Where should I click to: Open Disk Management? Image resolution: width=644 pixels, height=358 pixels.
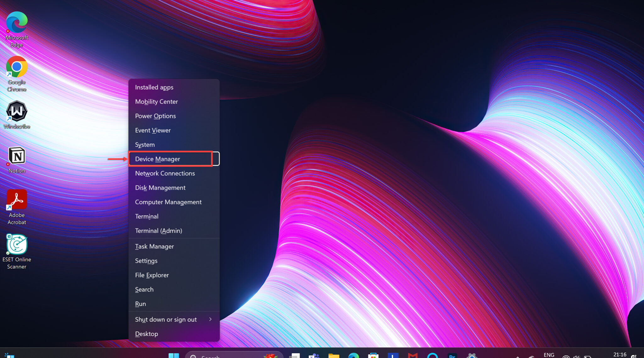160,188
